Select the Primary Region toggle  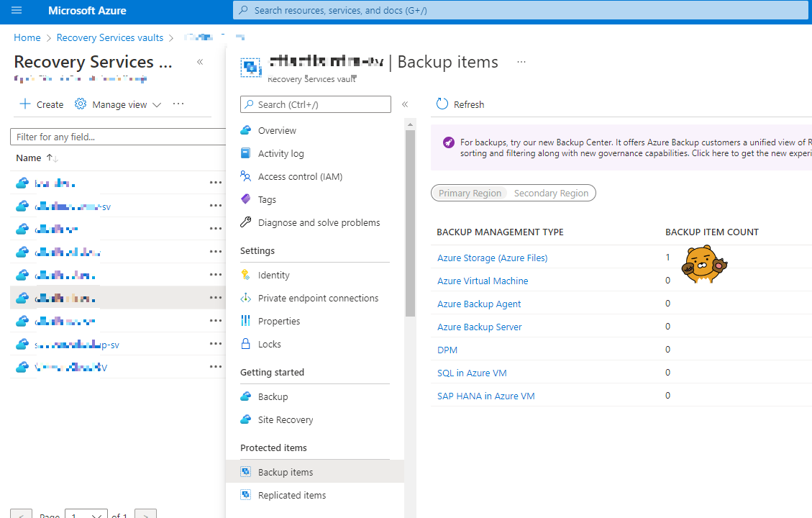(470, 194)
